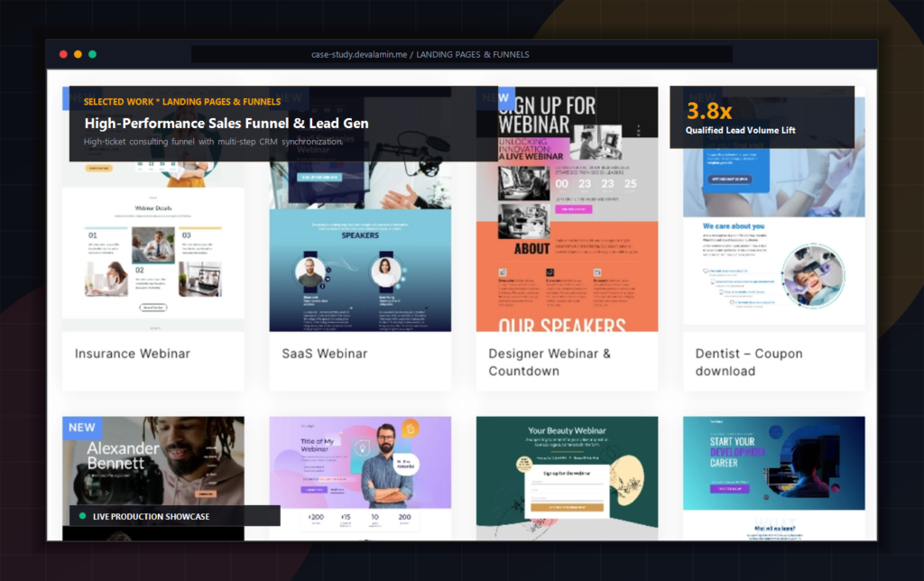This screenshot has width=924, height=581.
Task: Click the lightbulb shield icon in Title of My Webinar thumbnail
Action: tap(363, 448)
